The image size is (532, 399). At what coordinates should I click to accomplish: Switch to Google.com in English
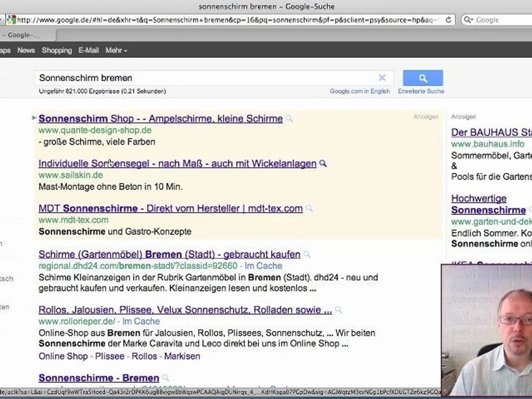360,91
